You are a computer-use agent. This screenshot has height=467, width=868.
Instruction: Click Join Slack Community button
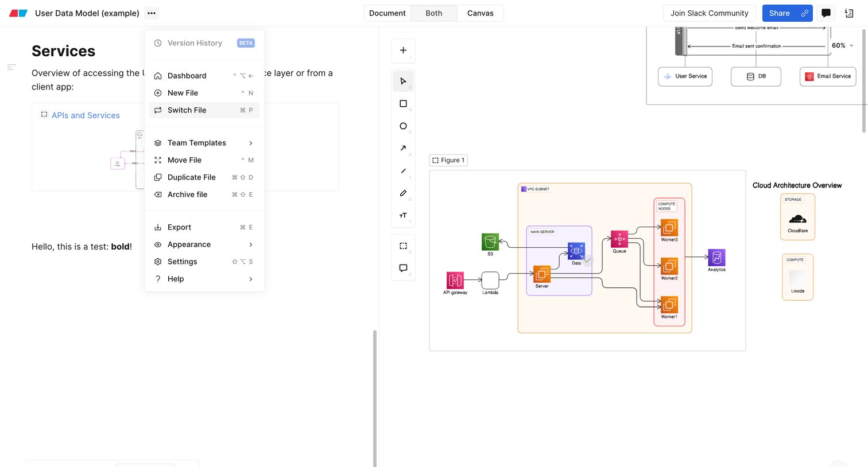coord(710,13)
